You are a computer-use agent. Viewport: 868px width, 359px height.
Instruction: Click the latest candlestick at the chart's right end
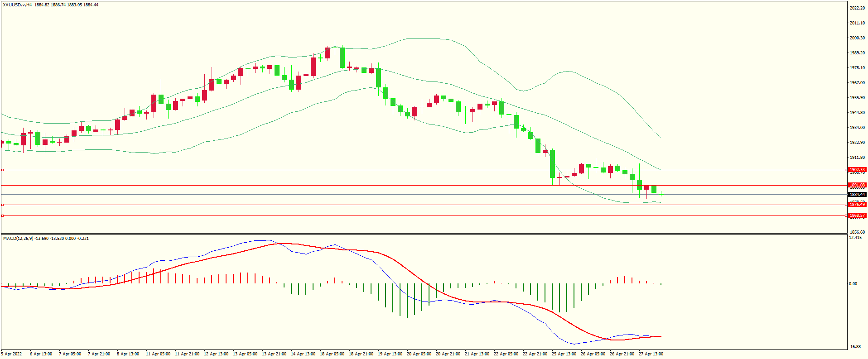(661, 194)
